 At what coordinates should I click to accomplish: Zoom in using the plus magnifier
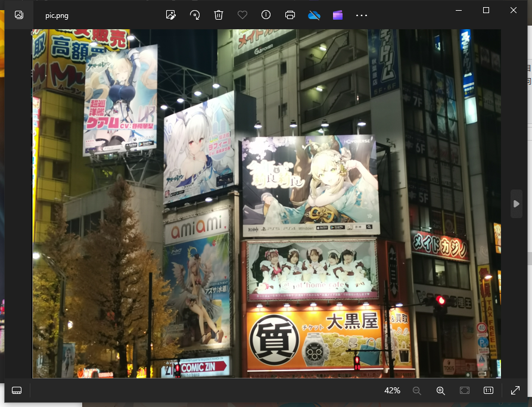point(441,390)
